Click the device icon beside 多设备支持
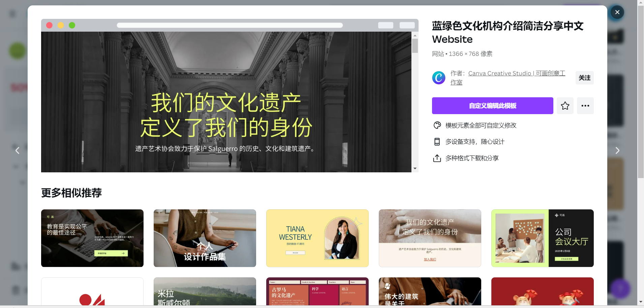Screen dimensions: 644x308 pyautogui.click(x=437, y=142)
